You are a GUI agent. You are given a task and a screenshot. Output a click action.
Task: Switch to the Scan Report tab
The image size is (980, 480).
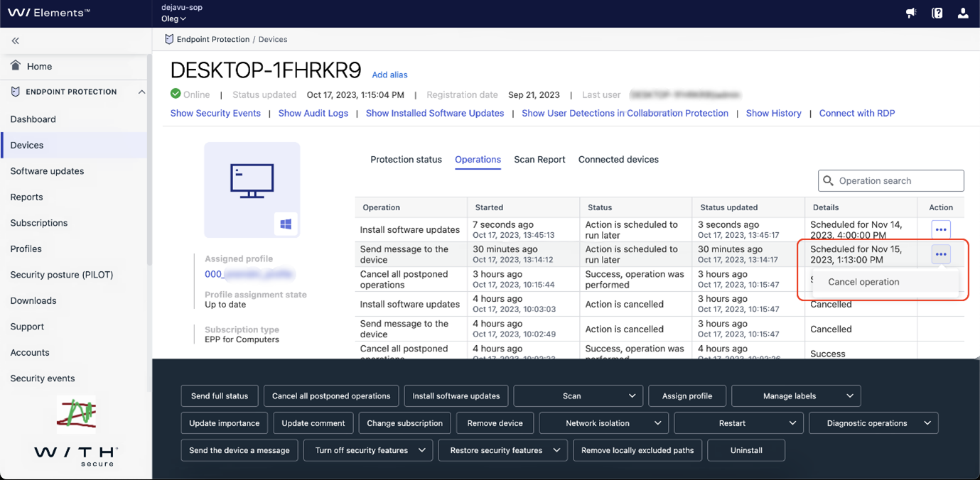click(x=539, y=160)
